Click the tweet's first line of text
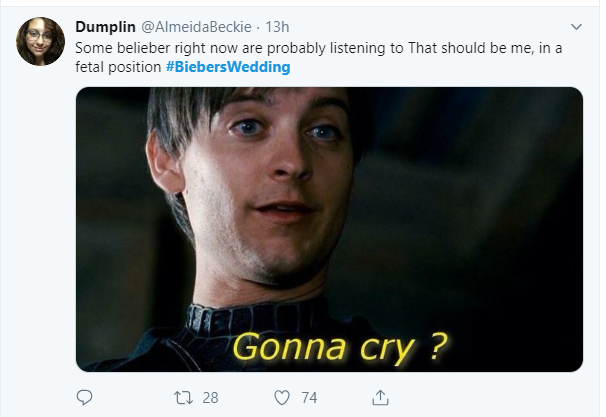 point(300,46)
